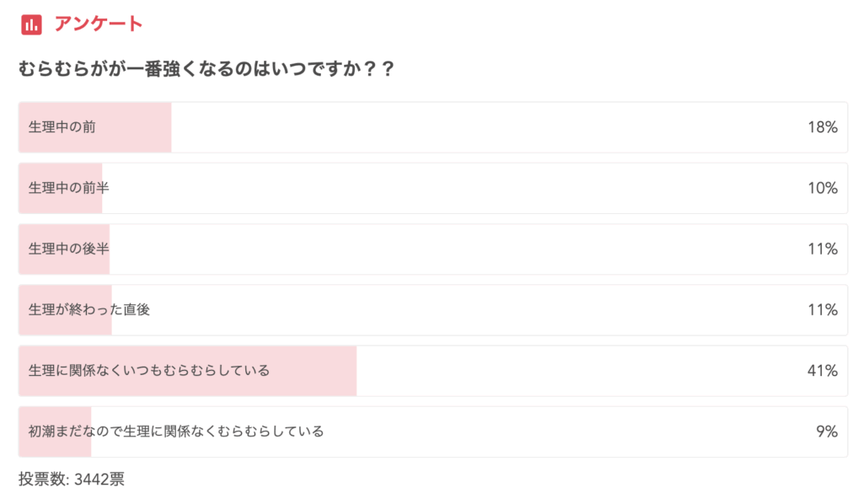
Task: Click the poll question title text
Action: 206,70
